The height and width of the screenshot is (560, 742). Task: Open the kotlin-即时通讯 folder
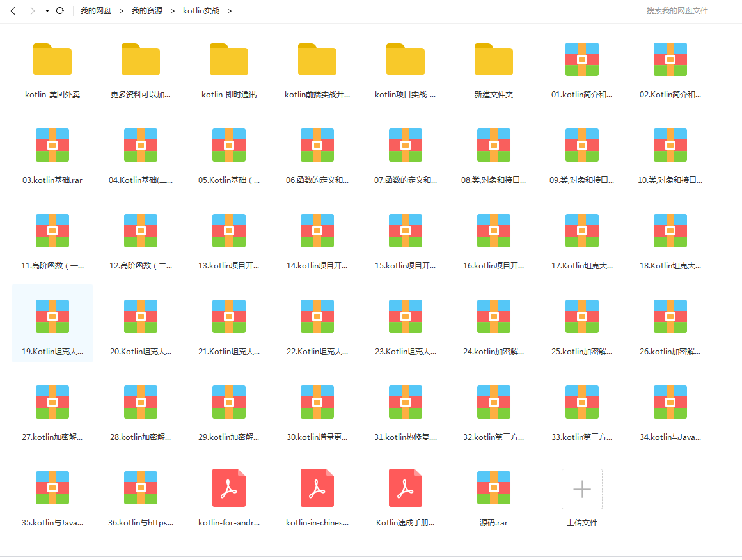click(229, 59)
